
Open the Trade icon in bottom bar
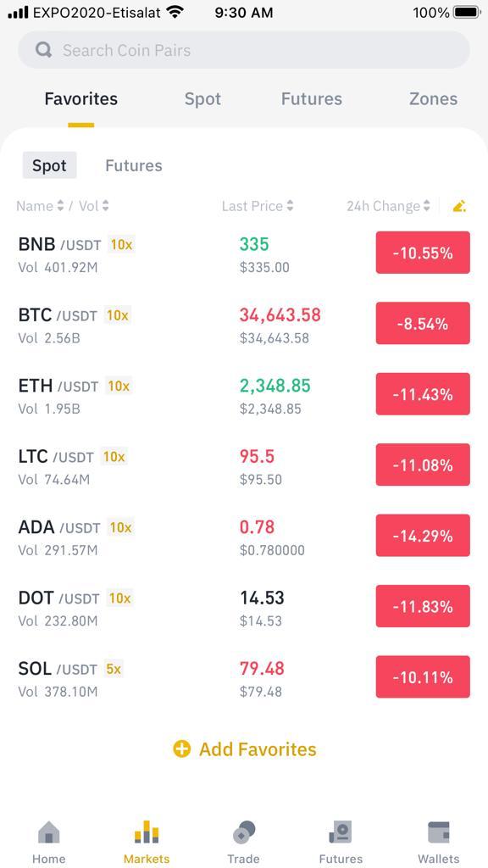click(244, 832)
